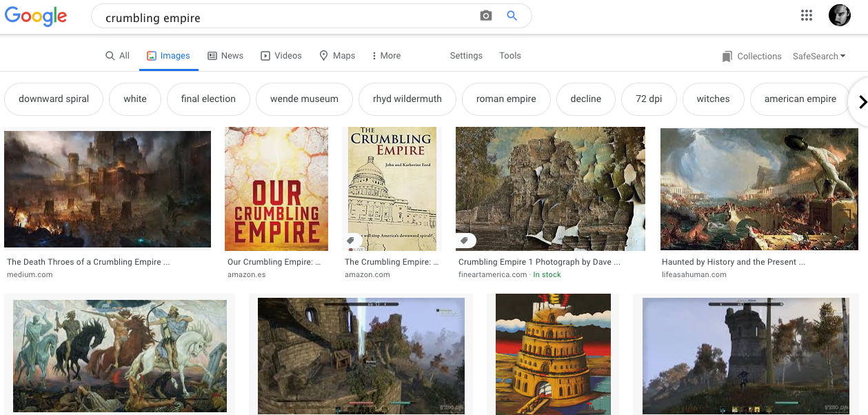This screenshot has height=415, width=868.
Task: Go to the Maps tab
Action: tap(337, 56)
